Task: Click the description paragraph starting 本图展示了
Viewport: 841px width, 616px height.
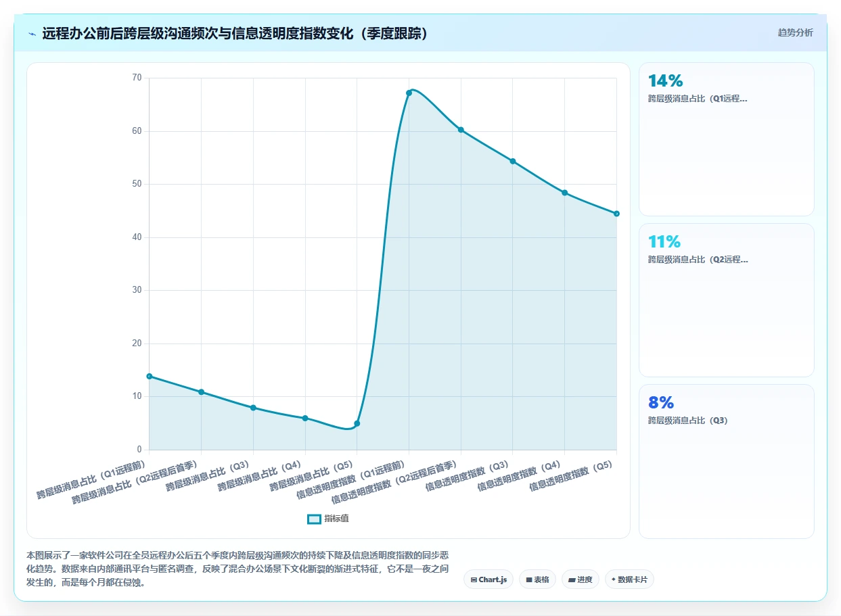Action: [237, 568]
